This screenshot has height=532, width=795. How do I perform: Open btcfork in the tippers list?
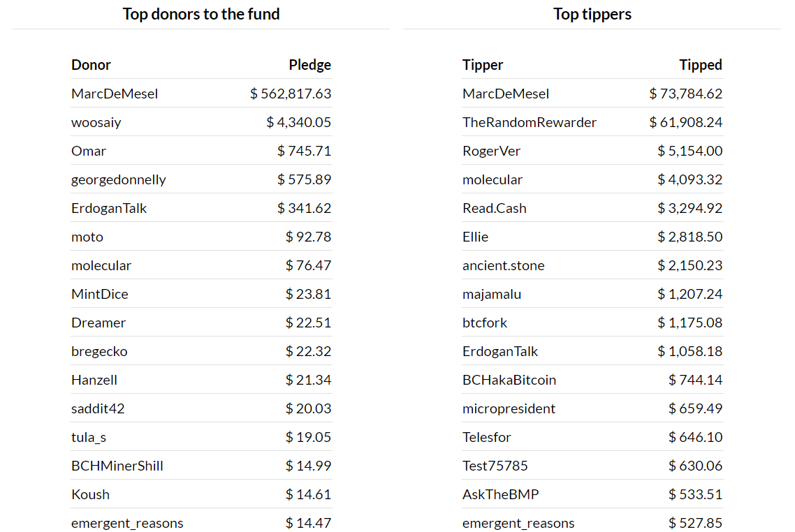pyautogui.click(x=485, y=323)
